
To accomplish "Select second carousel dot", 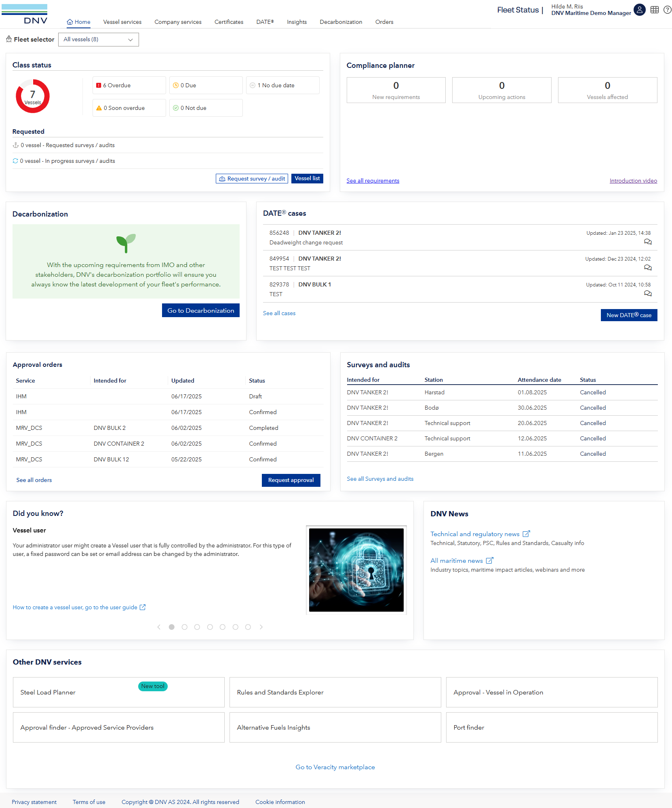I will pos(185,627).
